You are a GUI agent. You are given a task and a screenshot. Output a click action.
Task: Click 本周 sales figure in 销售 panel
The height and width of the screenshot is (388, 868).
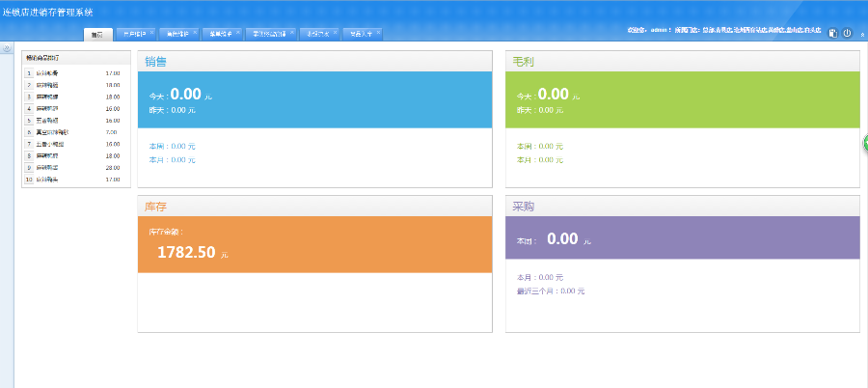(183, 147)
